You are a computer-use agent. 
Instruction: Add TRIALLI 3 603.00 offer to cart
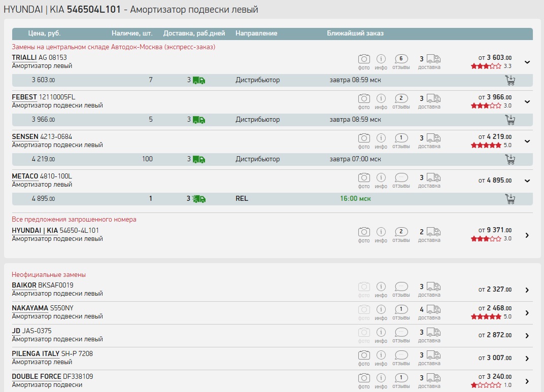510,80
